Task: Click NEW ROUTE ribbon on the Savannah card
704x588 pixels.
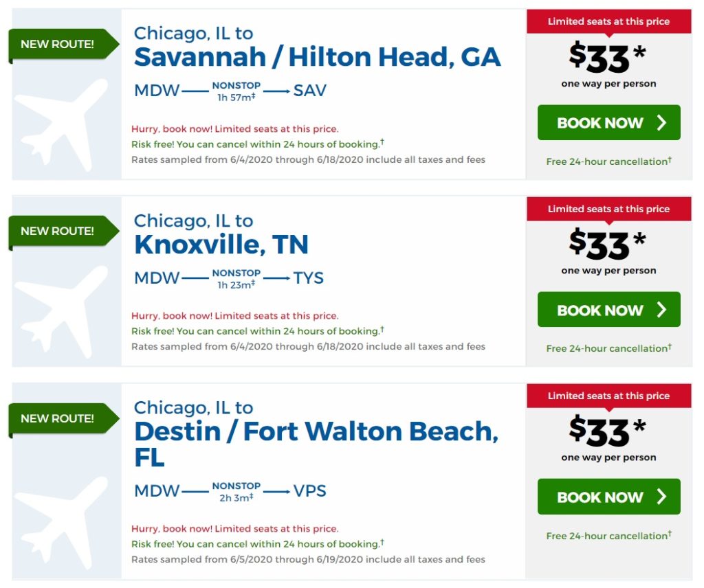Action: point(59,45)
